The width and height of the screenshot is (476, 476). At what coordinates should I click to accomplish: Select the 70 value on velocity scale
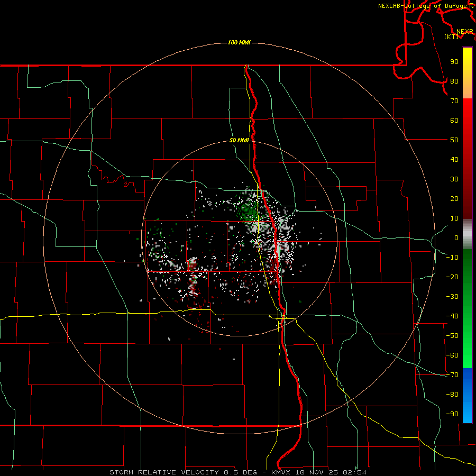pyautogui.click(x=454, y=101)
